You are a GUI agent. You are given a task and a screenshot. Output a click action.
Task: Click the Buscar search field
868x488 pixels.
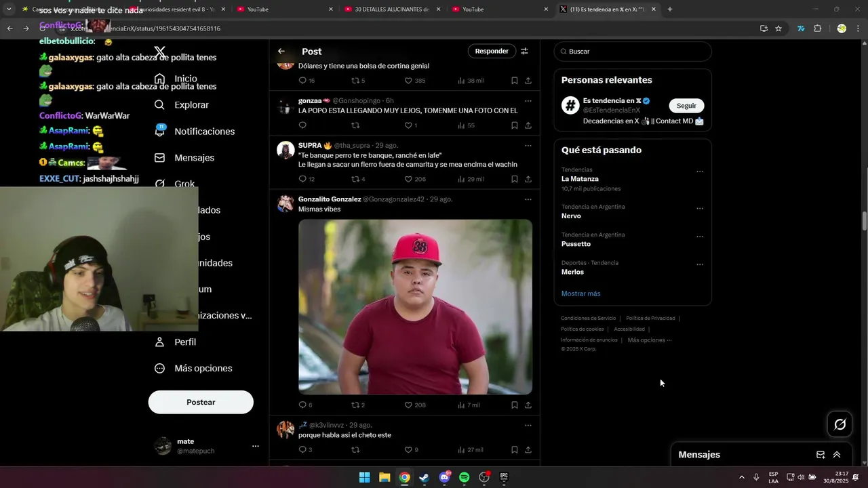(633, 52)
